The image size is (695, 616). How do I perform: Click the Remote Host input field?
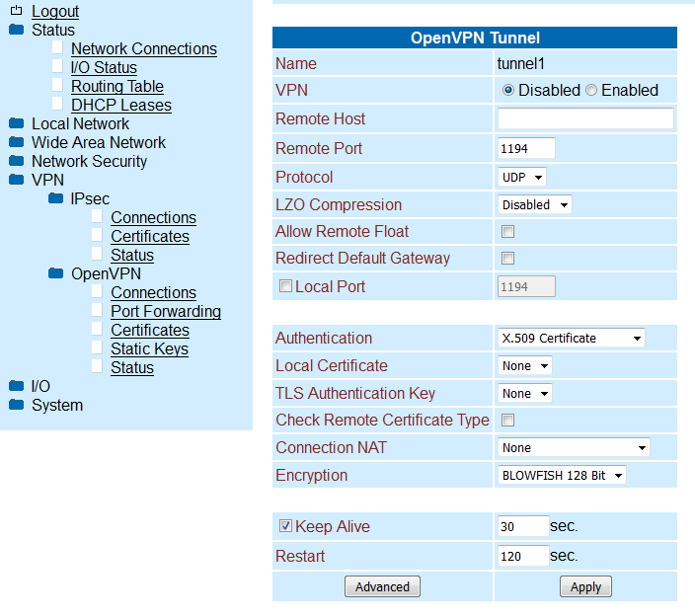pyautogui.click(x=585, y=118)
